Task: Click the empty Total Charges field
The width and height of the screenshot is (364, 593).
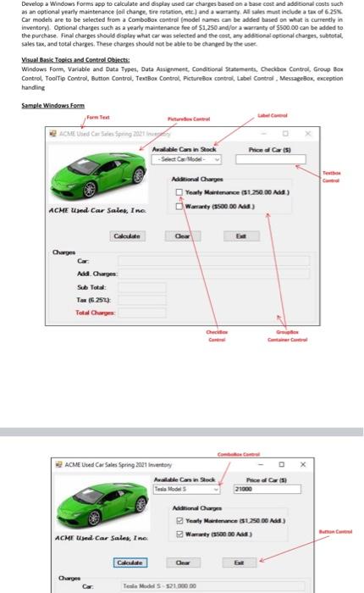Action: pos(141,313)
